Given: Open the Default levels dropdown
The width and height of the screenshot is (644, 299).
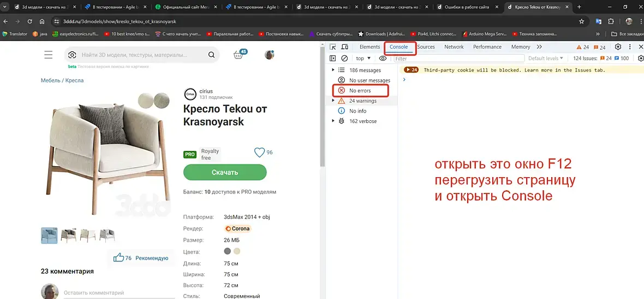Looking at the screenshot, I should click(x=545, y=58).
